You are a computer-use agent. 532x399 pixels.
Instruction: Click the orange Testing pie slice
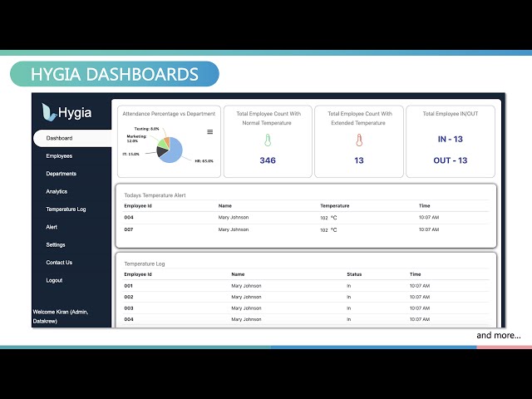coord(167,140)
